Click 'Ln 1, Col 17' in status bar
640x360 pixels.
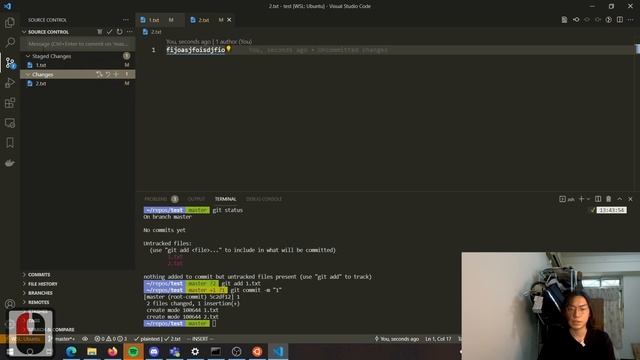[x=438, y=339]
